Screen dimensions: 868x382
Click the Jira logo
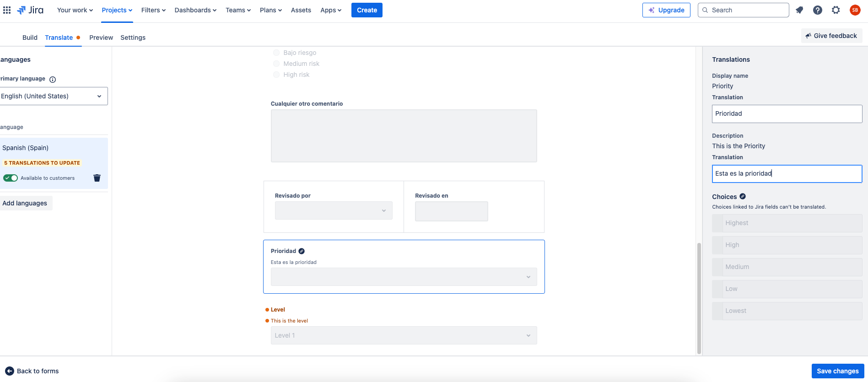coord(30,10)
